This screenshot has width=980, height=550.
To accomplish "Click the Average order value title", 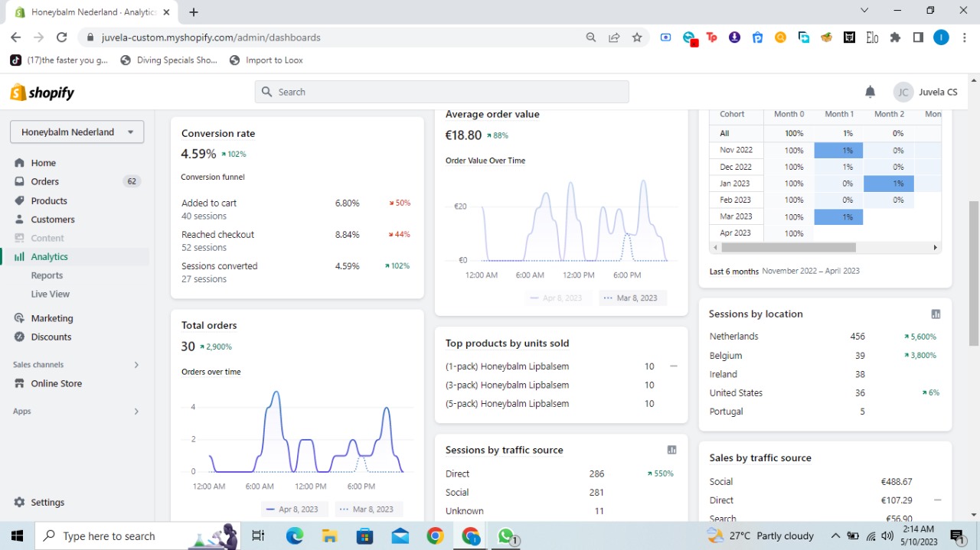I will pyautogui.click(x=492, y=114).
